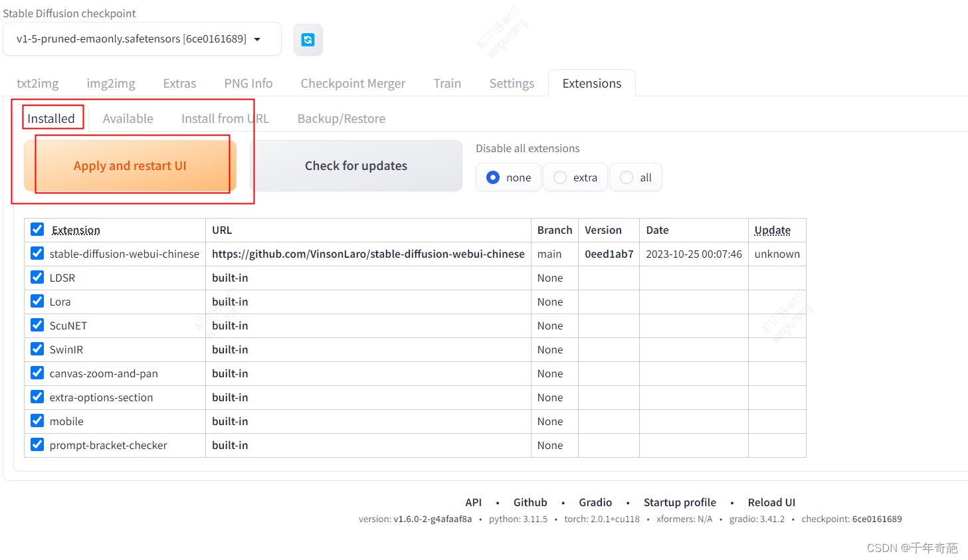
Task: Select the Installed sub-tab
Action: tap(51, 118)
